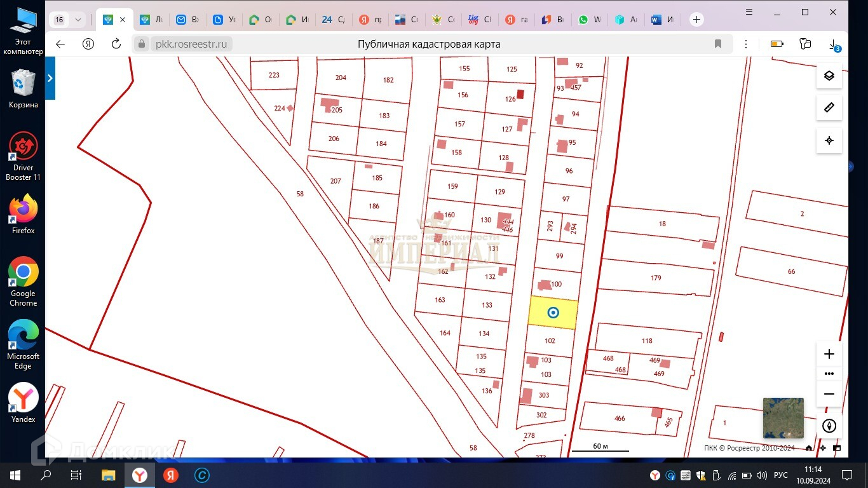Open the browser downloads panel
The height and width of the screenshot is (488, 868).
coord(833,44)
